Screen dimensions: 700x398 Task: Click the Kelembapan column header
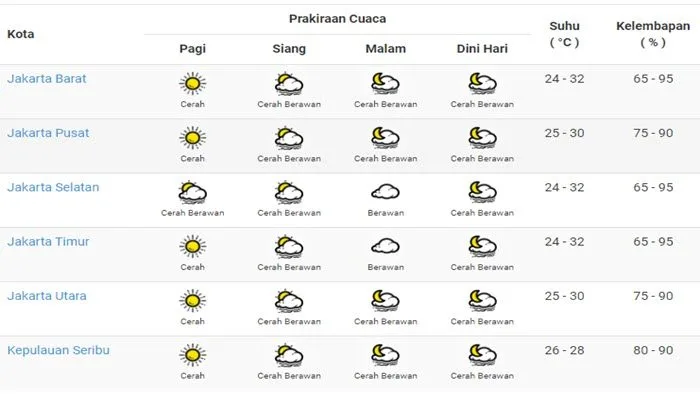click(x=653, y=34)
